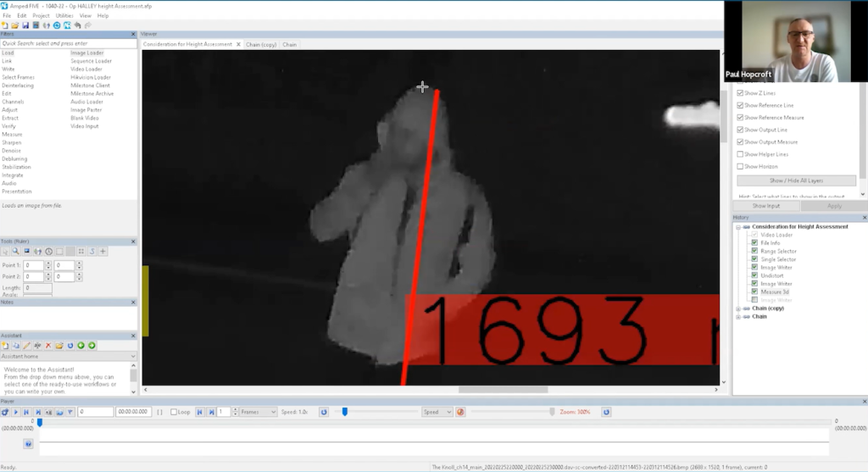Click the green back arrow in Assistant
This screenshot has width=868, height=472.
pyautogui.click(x=81, y=346)
